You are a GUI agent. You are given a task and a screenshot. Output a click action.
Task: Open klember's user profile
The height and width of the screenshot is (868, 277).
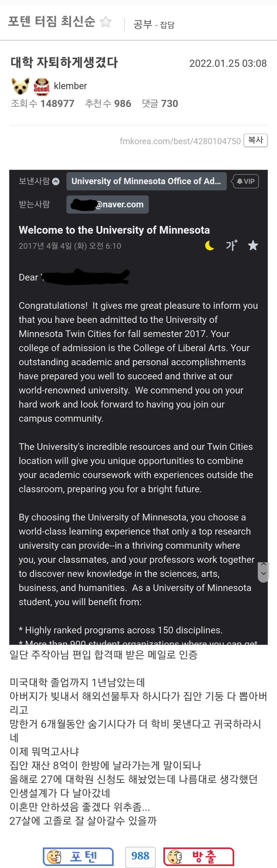(x=70, y=86)
